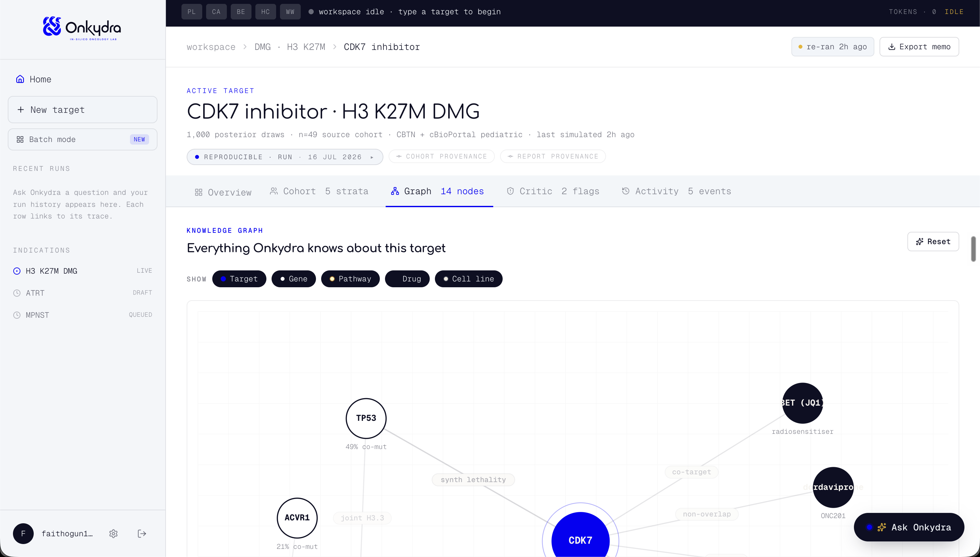Click the synth lethality edge label
The width and height of the screenshot is (980, 557).
coord(473,480)
